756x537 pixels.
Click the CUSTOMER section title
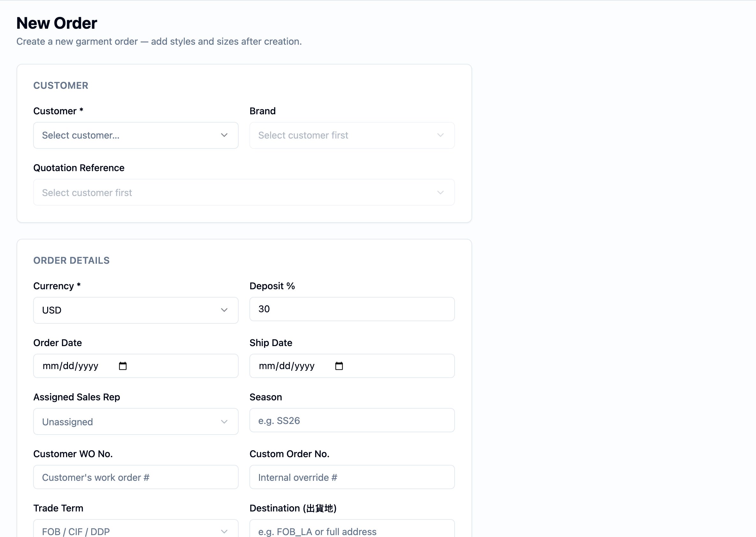click(x=61, y=86)
